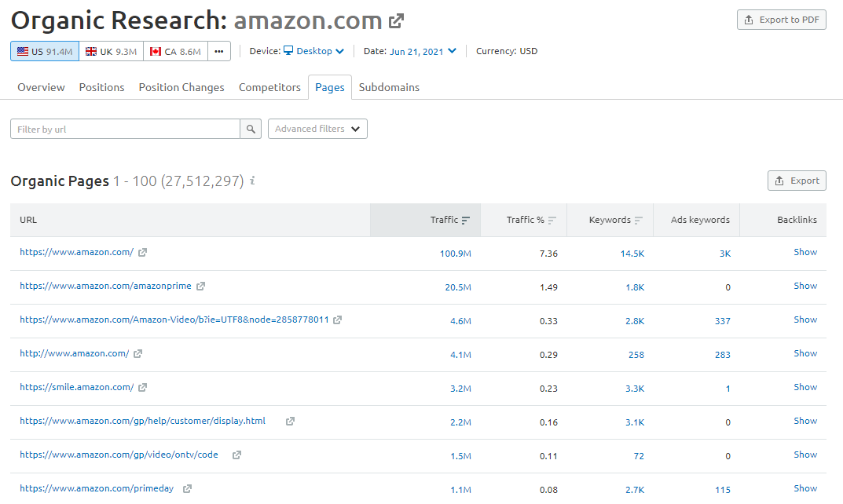The image size is (843, 504).
Task: Switch to the Position Changes tab
Action: 181,87
